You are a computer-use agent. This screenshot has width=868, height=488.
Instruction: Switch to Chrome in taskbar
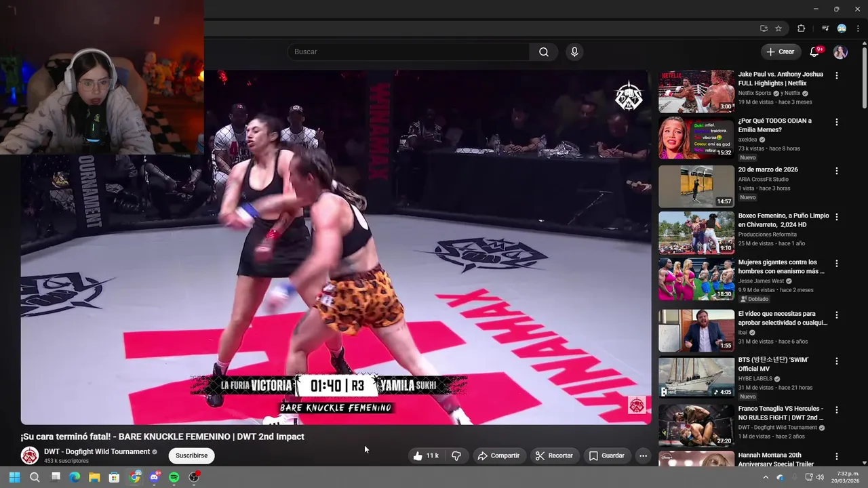pyautogui.click(x=135, y=477)
